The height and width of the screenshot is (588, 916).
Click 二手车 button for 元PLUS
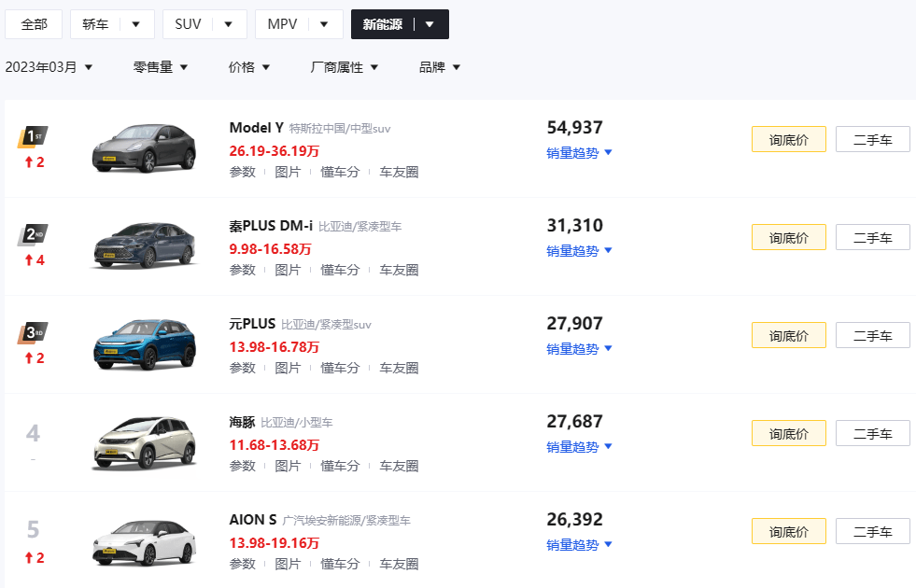(873, 336)
